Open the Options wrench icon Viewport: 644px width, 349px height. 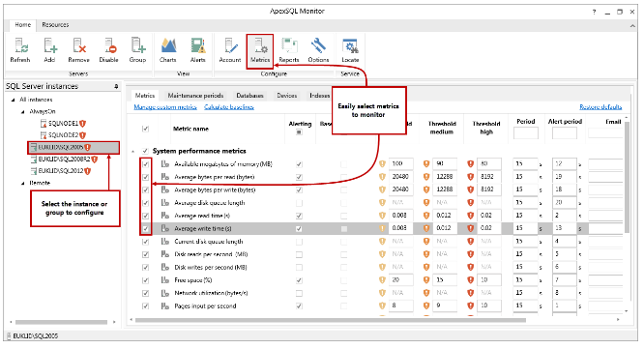318,49
